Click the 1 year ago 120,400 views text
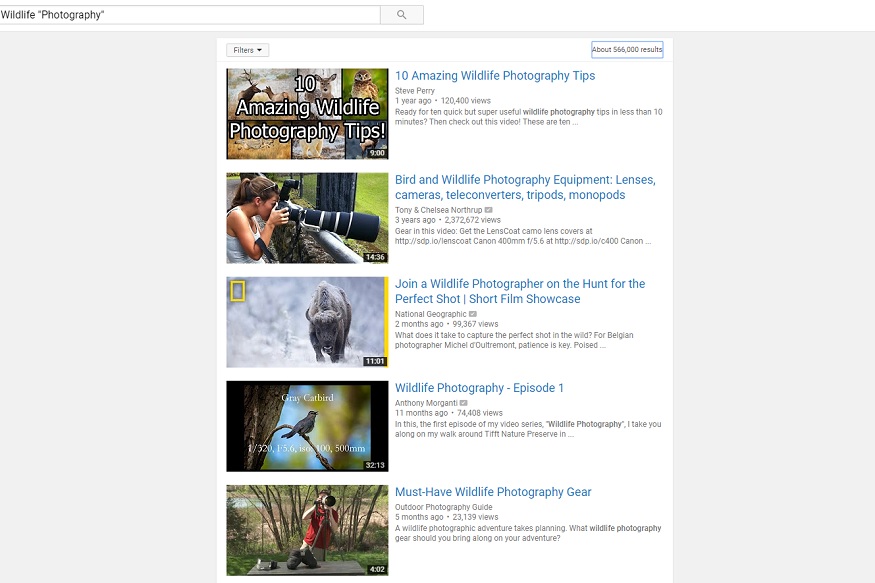The width and height of the screenshot is (875, 583). (443, 101)
